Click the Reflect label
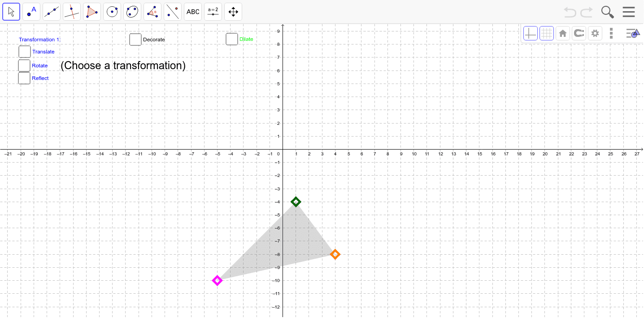This screenshot has height=318, width=644. click(40, 78)
